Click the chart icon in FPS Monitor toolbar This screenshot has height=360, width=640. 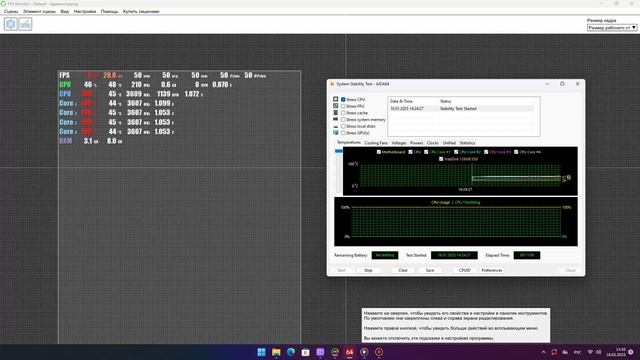[25, 24]
